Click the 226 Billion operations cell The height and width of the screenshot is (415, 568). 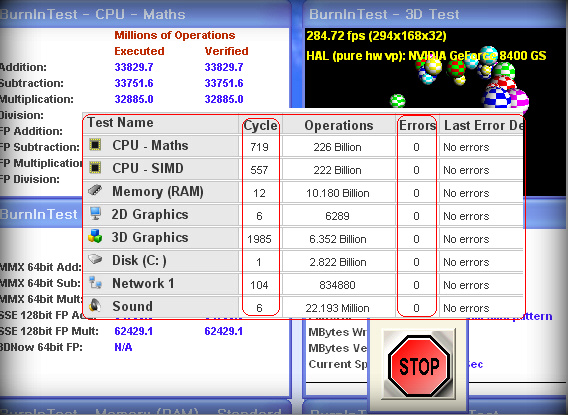coord(338,147)
